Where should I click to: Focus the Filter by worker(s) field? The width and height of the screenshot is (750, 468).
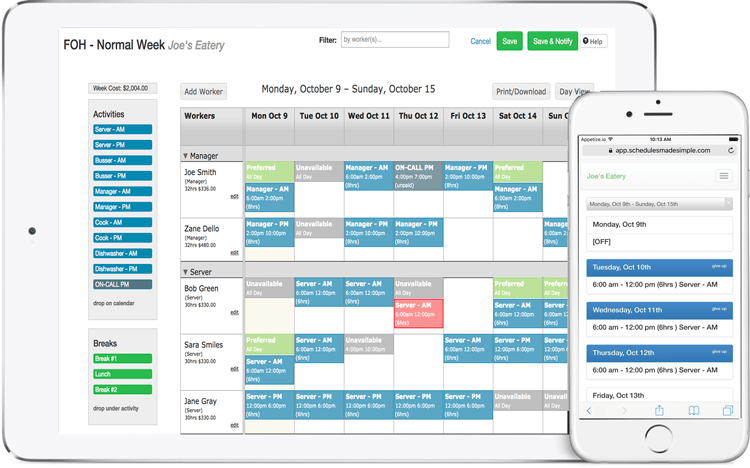[395, 39]
